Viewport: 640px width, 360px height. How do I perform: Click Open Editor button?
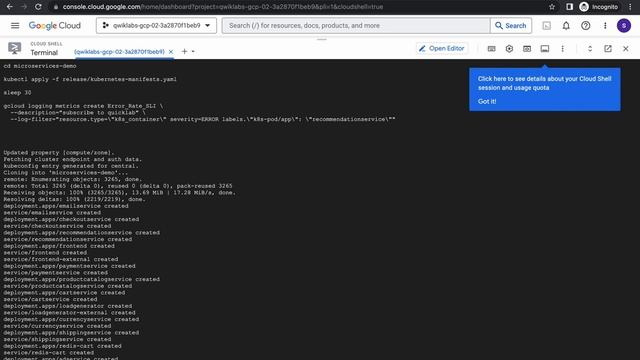[x=442, y=49]
